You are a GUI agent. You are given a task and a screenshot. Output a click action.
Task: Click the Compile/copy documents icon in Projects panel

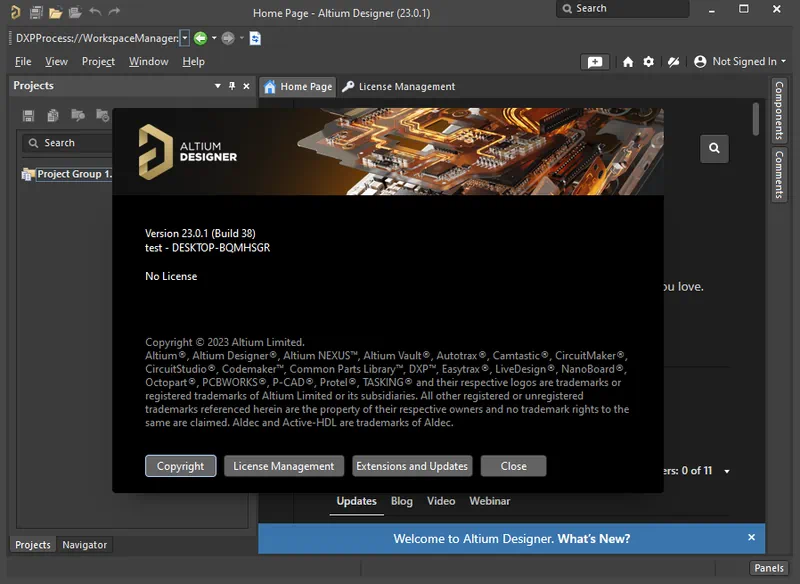[x=53, y=116]
